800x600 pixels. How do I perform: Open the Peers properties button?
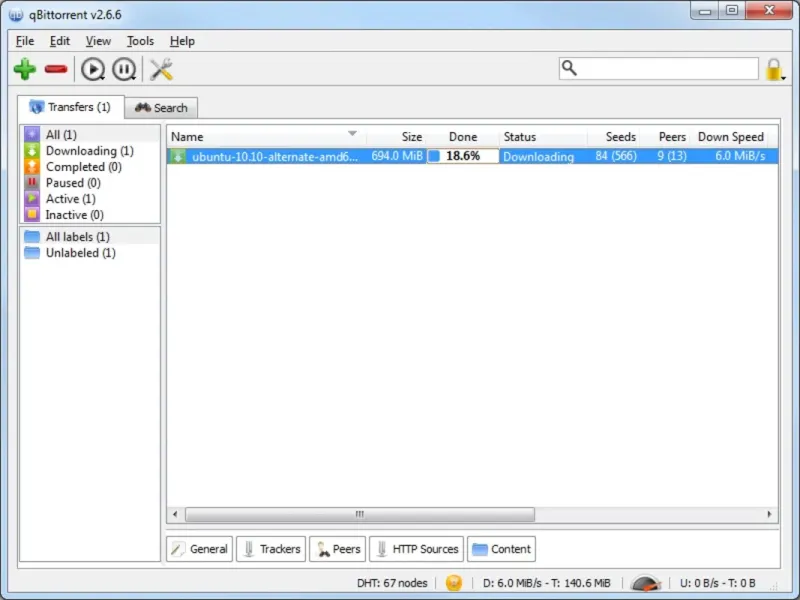(337, 549)
